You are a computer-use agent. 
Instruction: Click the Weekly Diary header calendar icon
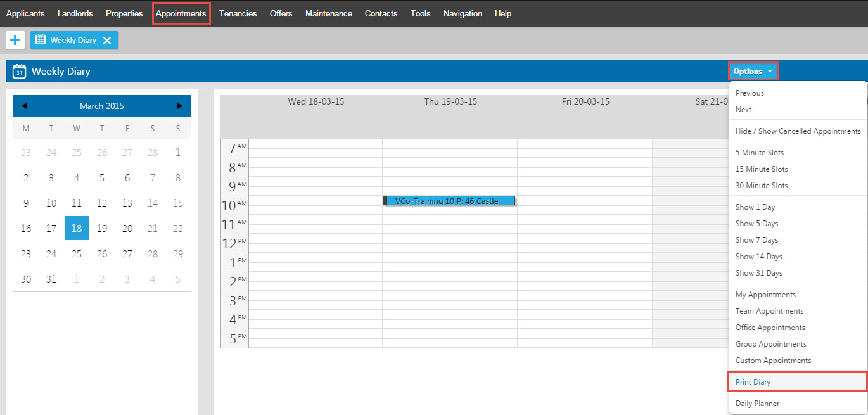(20, 72)
